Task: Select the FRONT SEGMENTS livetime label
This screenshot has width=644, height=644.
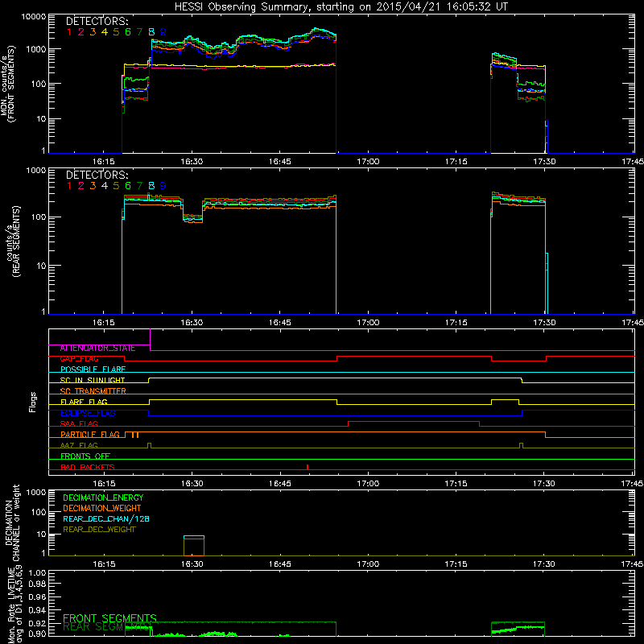Action: [x=109, y=618]
